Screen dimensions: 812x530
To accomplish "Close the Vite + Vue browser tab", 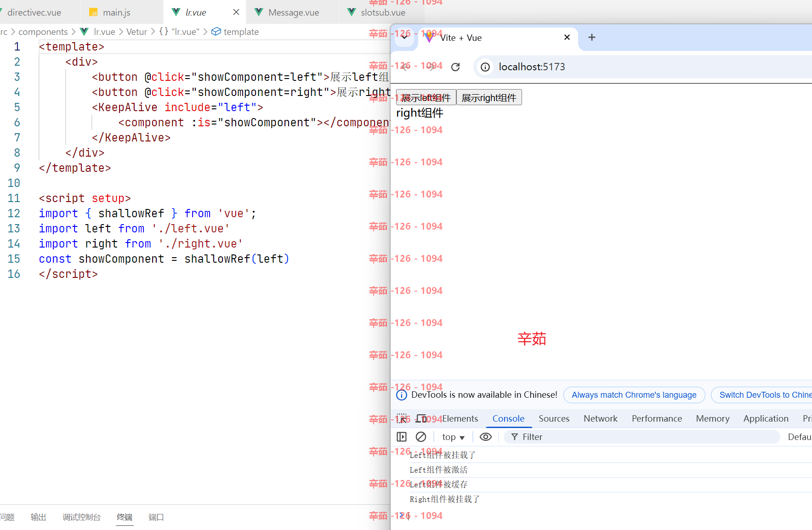I will [x=567, y=37].
